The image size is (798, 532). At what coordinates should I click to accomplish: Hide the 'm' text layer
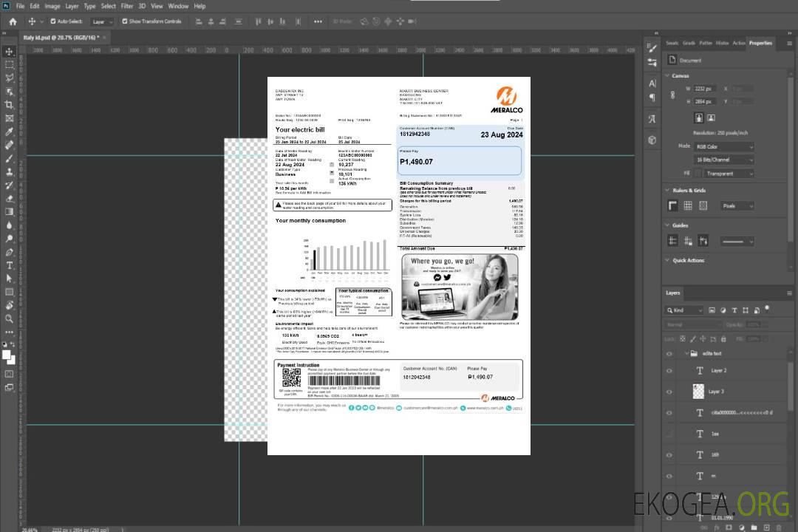click(x=669, y=477)
